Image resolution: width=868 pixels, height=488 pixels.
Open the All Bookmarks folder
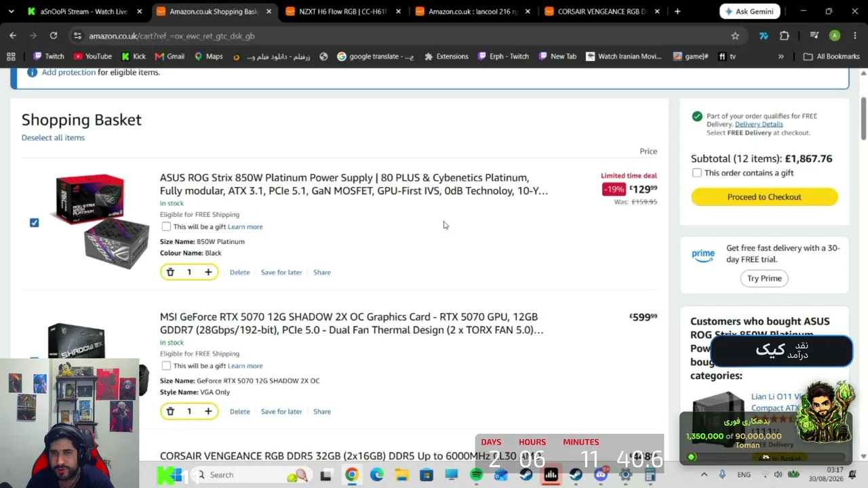pos(831,56)
